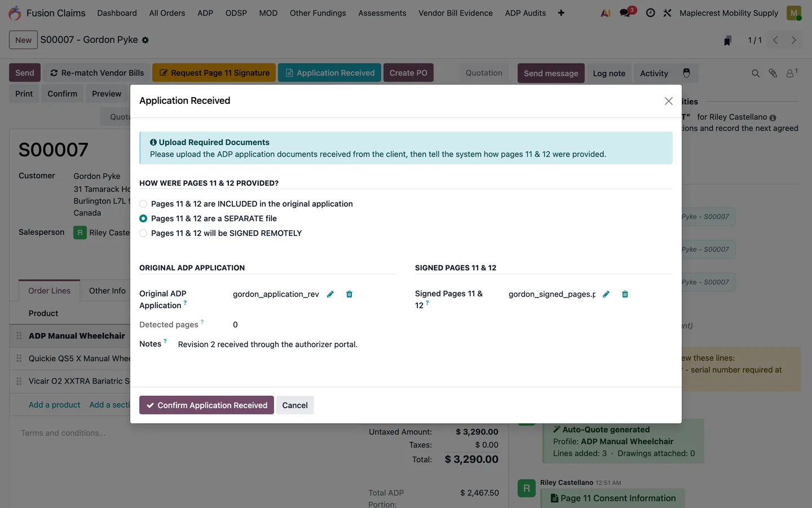The image size is (812, 508).
Task: Open the followers icon in chatter
Action: pyautogui.click(x=792, y=73)
